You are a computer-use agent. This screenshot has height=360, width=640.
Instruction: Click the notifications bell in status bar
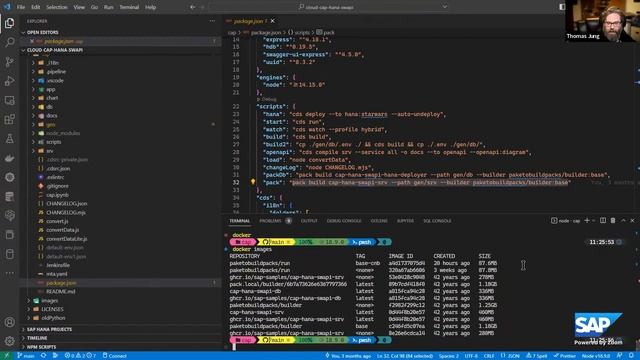631,356
